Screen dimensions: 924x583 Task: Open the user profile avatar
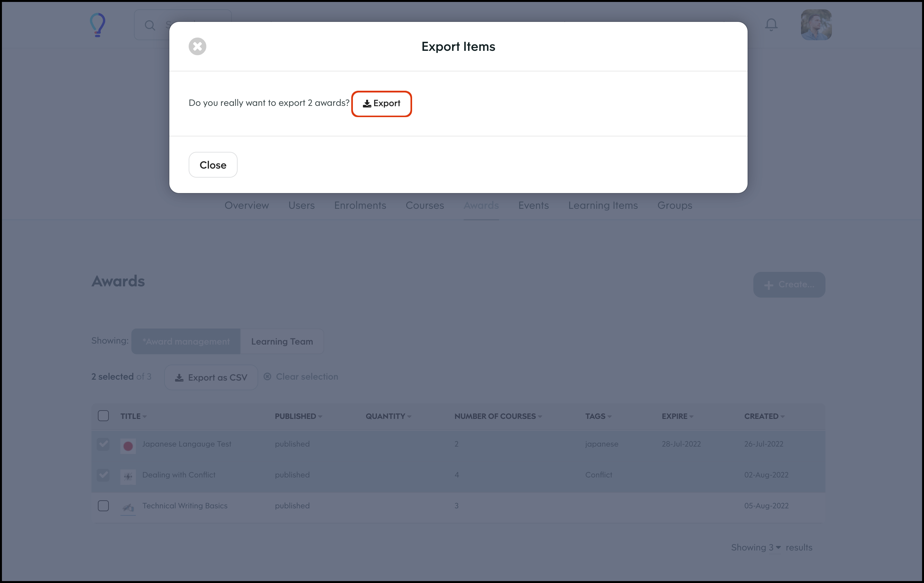816,25
